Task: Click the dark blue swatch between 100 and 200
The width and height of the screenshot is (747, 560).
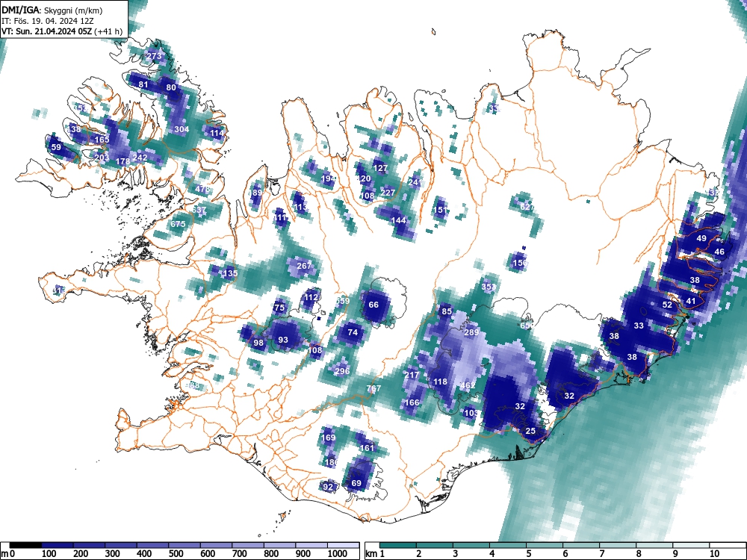Action: (x=58, y=546)
